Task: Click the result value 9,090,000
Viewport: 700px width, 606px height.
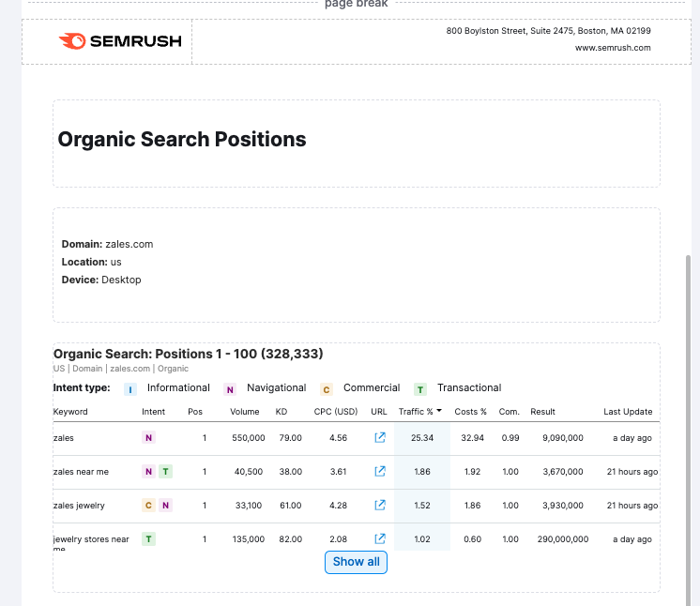Action: pos(562,438)
